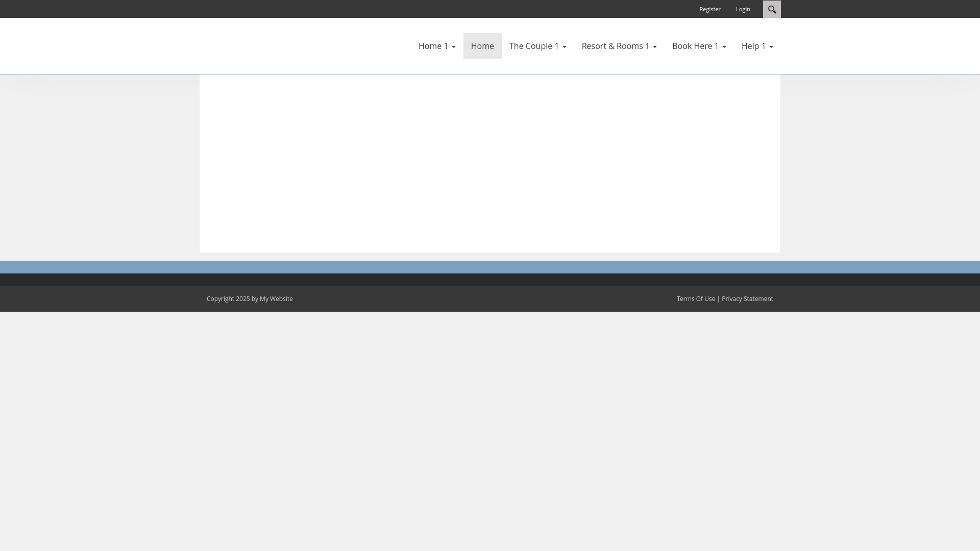980x551 pixels.
Task: Select the Home menu item
Action: pyautogui.click(x=482, y=46)
